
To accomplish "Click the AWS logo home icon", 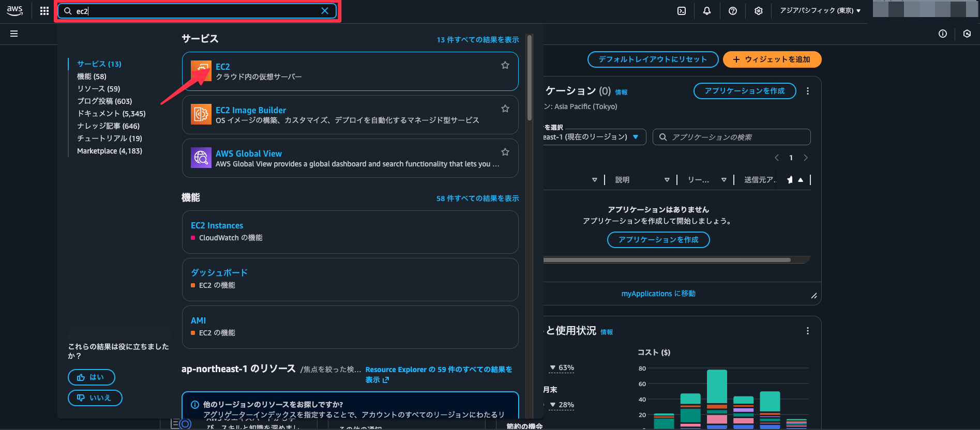I will [15, 10].
